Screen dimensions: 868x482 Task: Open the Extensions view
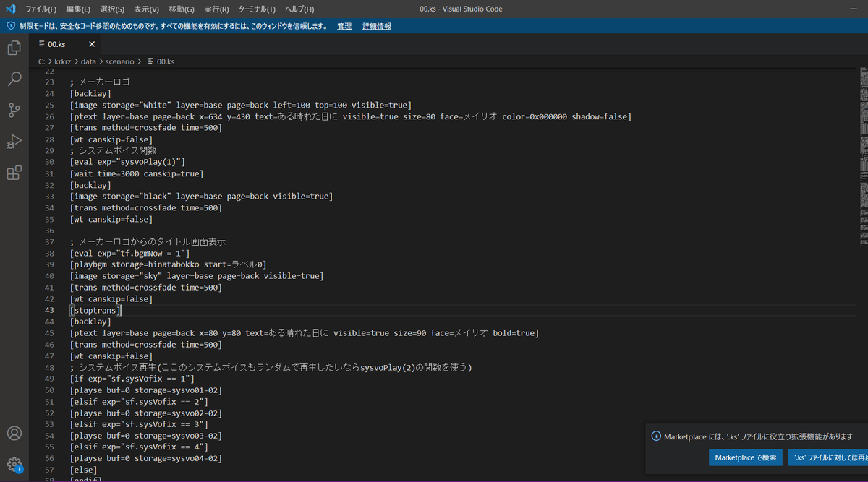pyautogui.click(x=14, y=173)
